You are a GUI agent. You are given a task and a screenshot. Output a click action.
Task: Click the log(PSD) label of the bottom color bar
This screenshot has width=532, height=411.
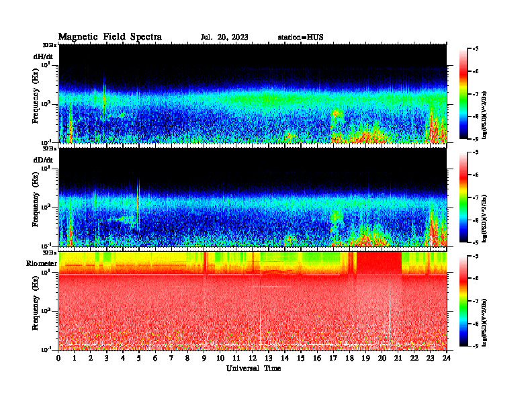(484, 322)
